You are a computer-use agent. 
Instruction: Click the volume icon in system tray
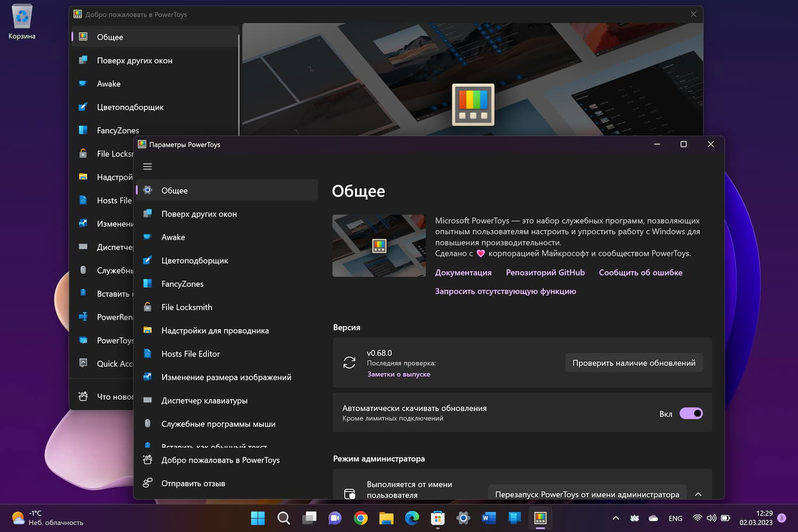711,518
